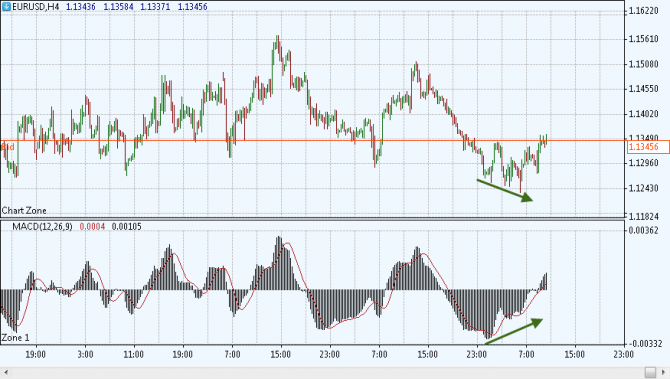Screen dimensions: 670x379
Task: Click the 1.13584 high value in header
Action: 118,7
